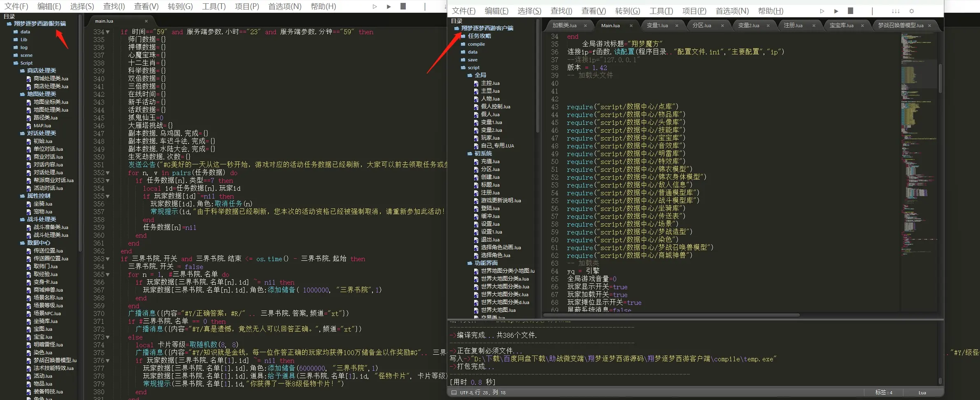This screenshot has width=980, height=400.
Task: Close the main.lua tab in the left window
Action: click(146, 21)
